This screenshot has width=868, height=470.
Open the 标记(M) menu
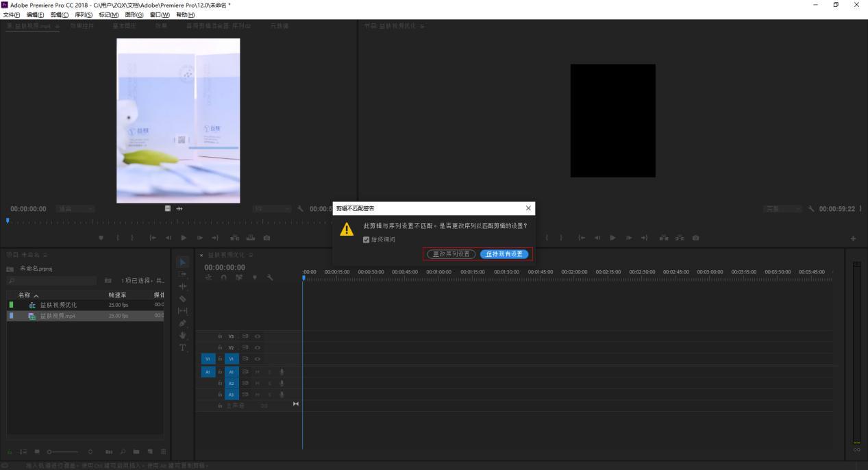(108, 14)
